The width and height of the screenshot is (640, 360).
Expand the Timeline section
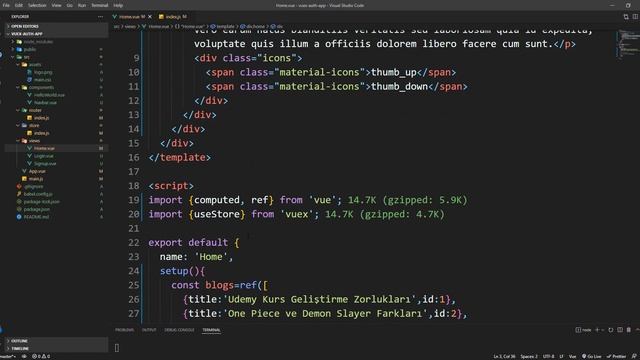coord(57,349)
